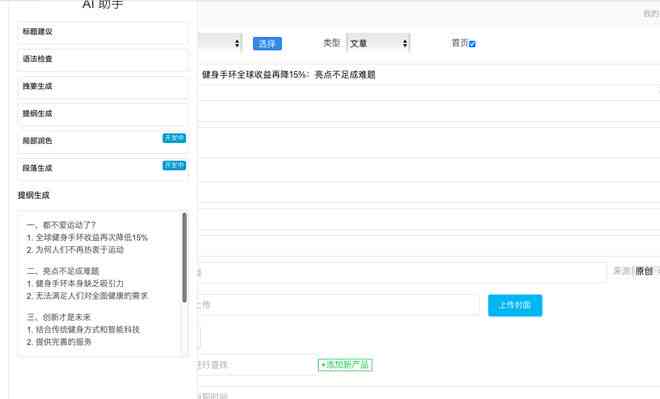Open the 类型 dropdown showing 文章

[378, 43]
